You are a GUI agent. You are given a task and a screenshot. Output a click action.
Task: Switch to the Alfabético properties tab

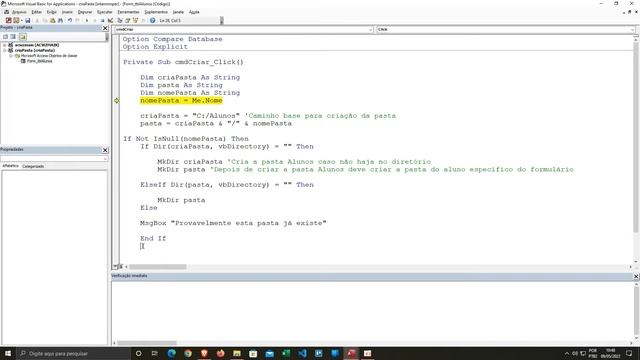click(11, 166)
